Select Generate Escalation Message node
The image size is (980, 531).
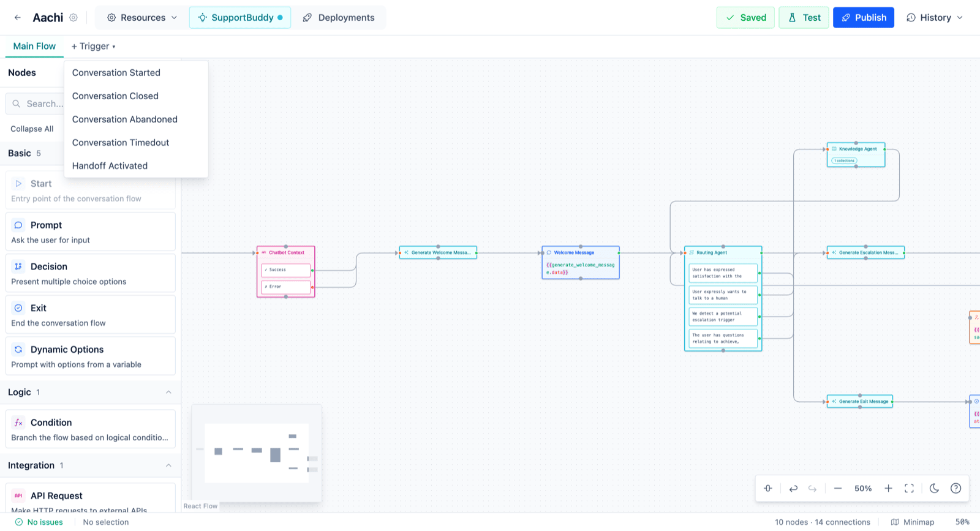coord(865,252)
